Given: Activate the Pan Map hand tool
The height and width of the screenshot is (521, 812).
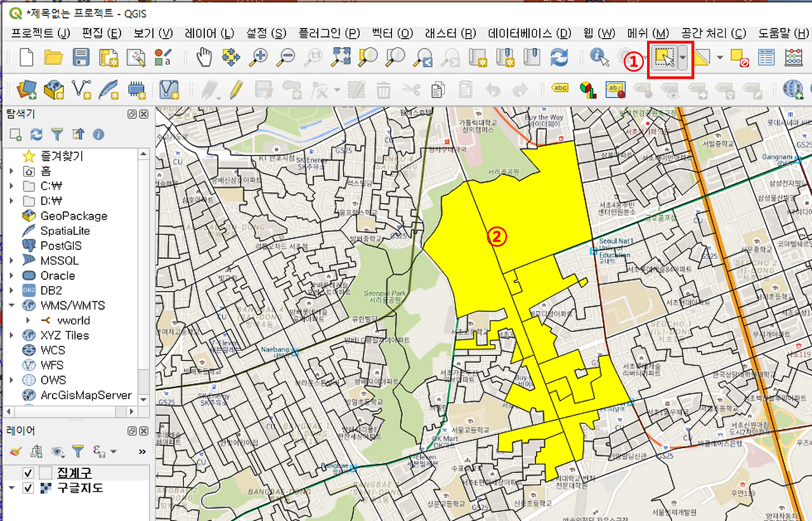Looking at the screenshot, I should click(x=202, y=57).
